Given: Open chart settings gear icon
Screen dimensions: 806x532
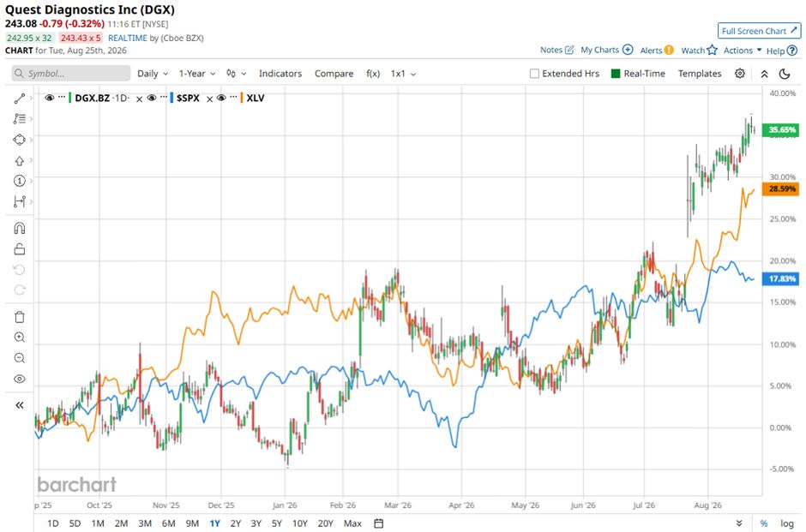Looking at the screenshot, I should tap(740, 74).
